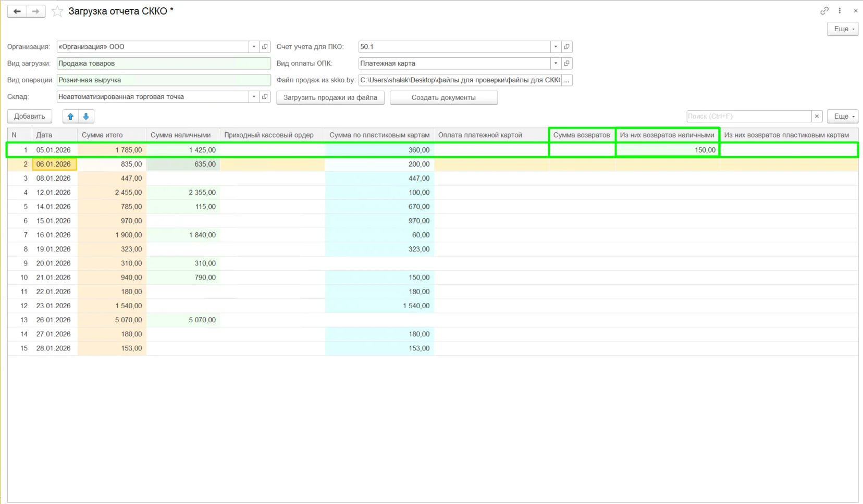863x504 pixels.
Task: Click the Вид загрузки field
Action: point(164,64)
